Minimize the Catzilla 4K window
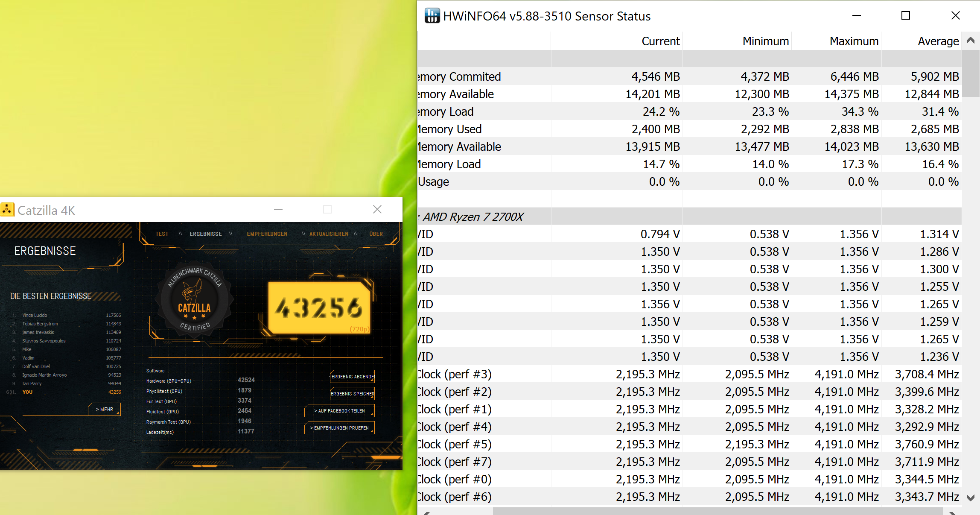 278,209
